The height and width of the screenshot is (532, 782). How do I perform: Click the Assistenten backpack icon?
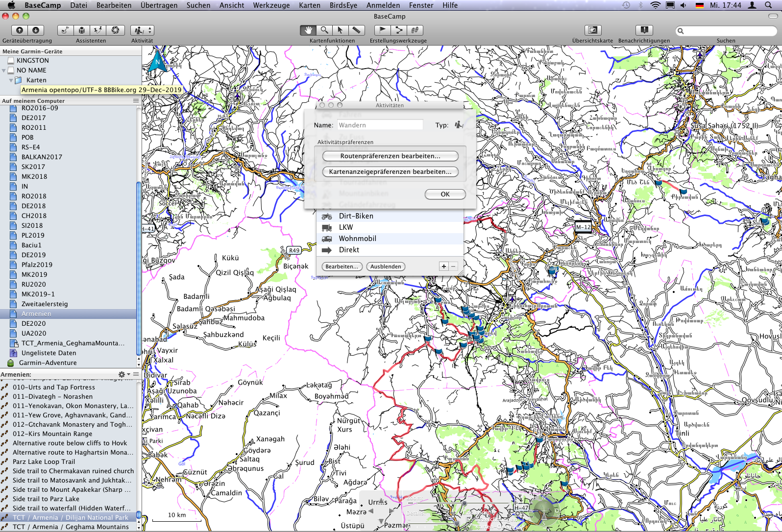coord(82,30)
